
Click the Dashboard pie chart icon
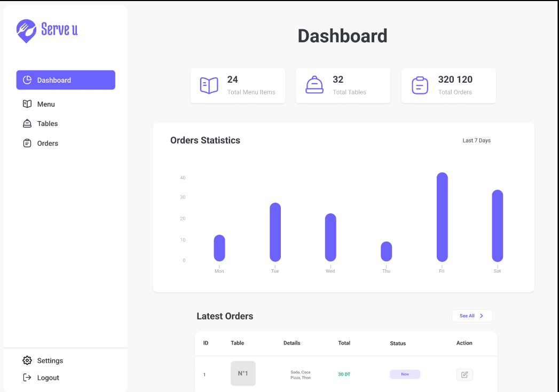coord(27,80)
